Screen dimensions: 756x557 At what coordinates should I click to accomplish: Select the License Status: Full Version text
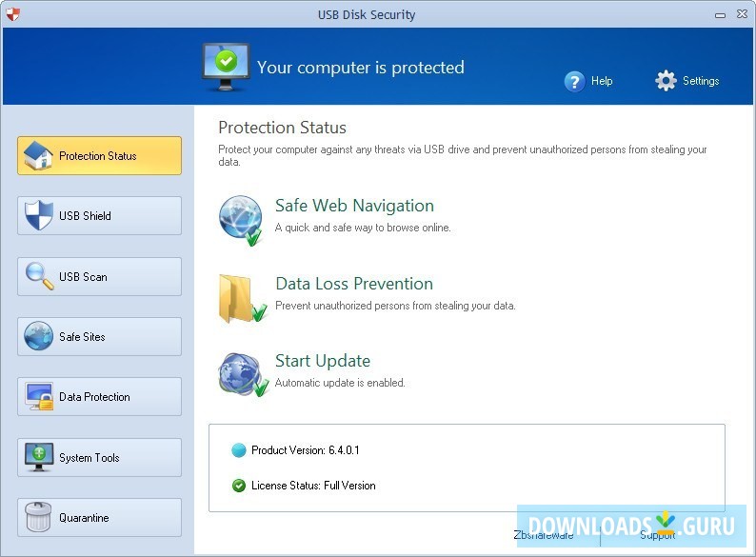pyautogui.click(x=313, y=486)
